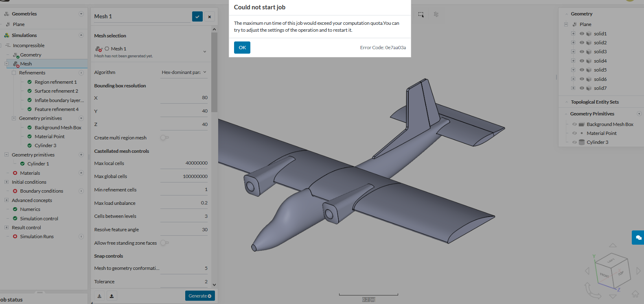Open Simulation control settings
This screenshot has height=304, width=644.
pyautogui.click(x=39, y=219)
